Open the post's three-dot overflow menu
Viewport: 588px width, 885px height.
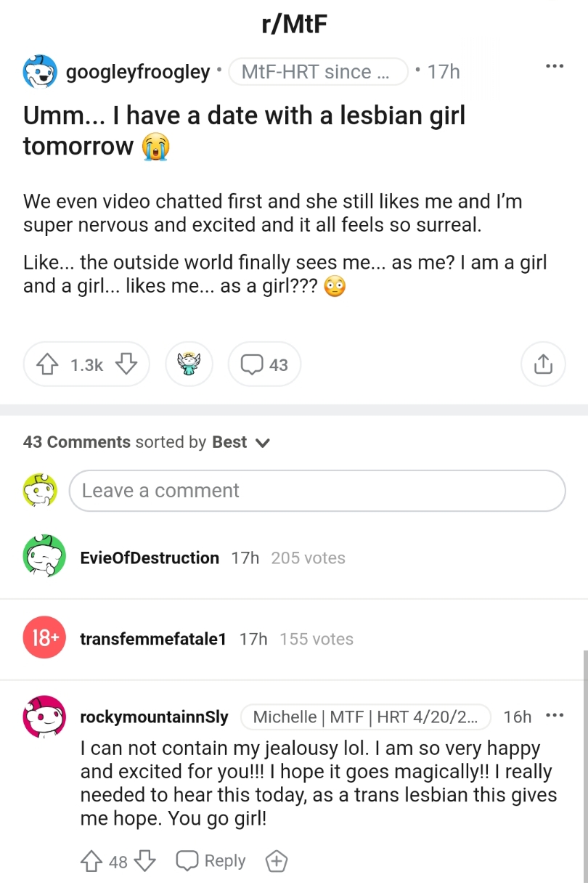(555, 67)
